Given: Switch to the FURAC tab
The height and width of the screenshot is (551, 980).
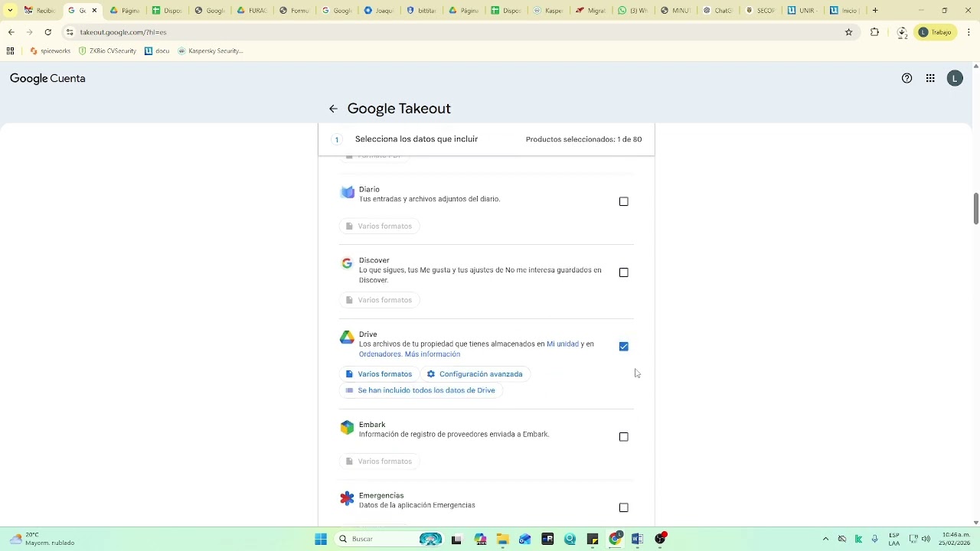Looking at the screenshot, I should (252, 10).
